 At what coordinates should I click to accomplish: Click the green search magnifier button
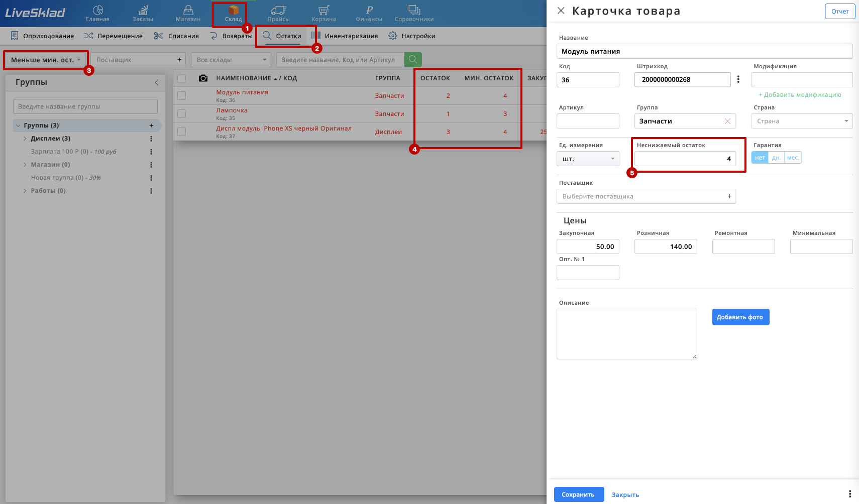[x=413, y=60]
